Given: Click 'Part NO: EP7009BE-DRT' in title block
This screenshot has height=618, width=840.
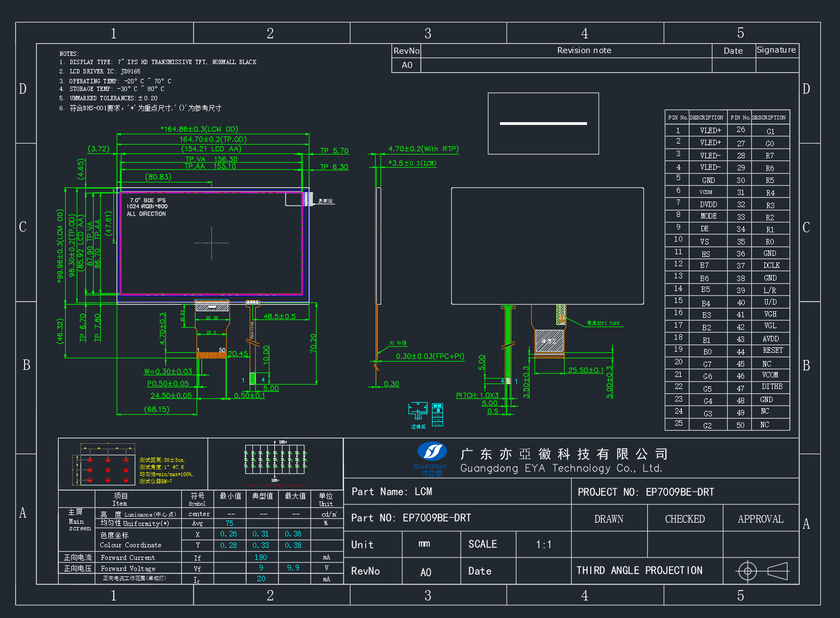Looking at the screenshot, I should pos(411,518).
